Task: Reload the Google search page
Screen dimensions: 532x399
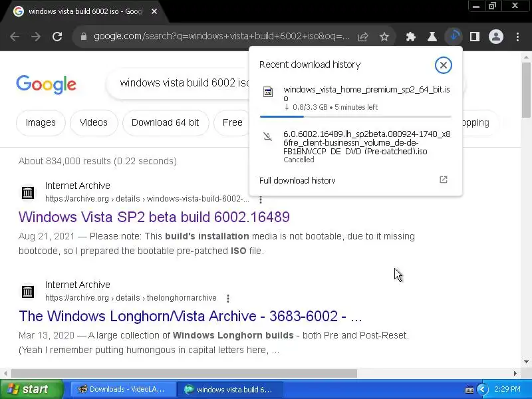Action: (x=57, y=37)
